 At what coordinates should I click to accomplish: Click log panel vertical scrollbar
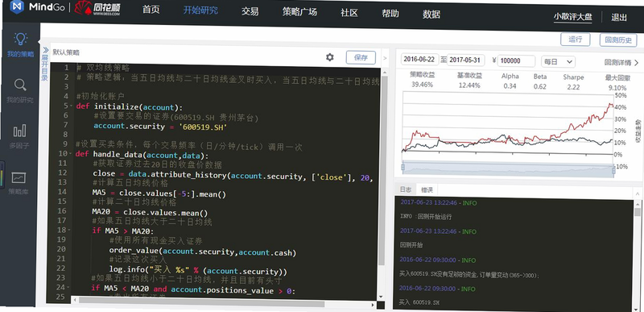pos(638,211)
